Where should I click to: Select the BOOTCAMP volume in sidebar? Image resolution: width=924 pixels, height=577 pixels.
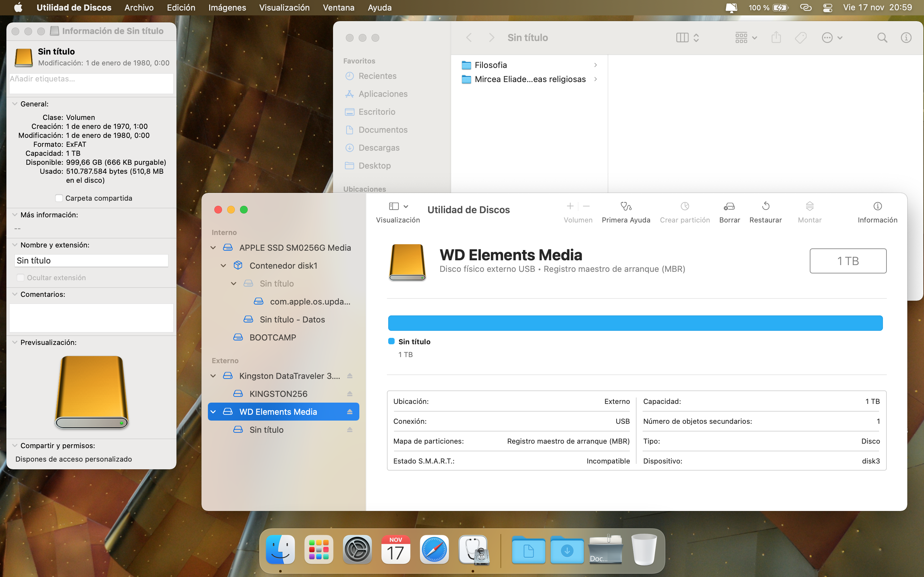[272, 337]
